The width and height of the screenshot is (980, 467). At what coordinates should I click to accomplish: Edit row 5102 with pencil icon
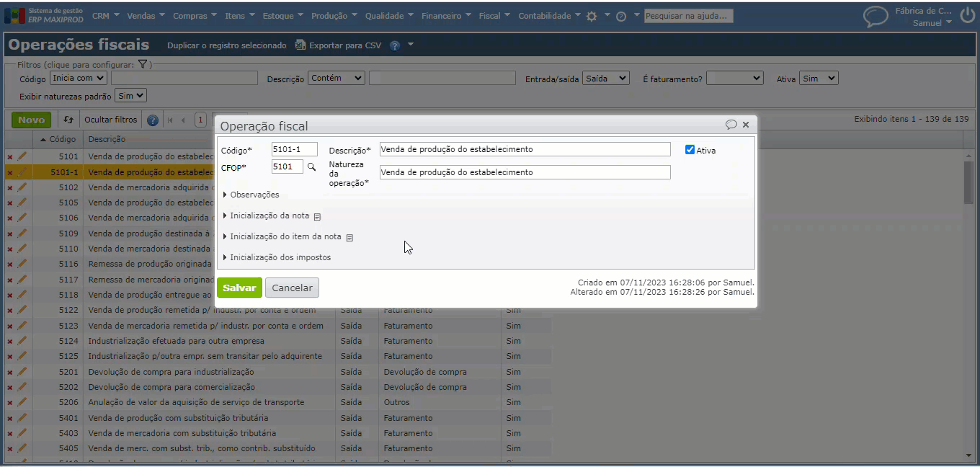point(22,187)
